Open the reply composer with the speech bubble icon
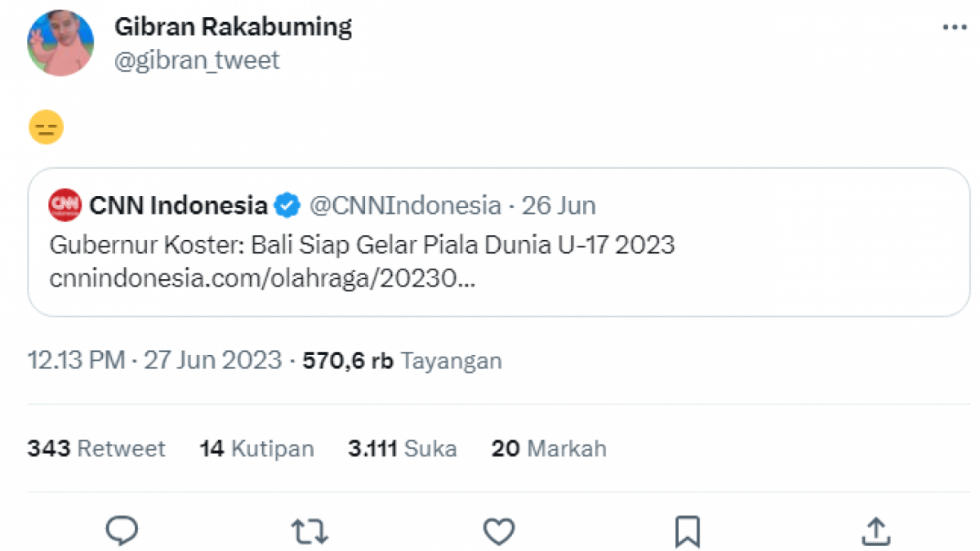Image resolution: width=980 pixels, height=551 pixels. (122, 531)
